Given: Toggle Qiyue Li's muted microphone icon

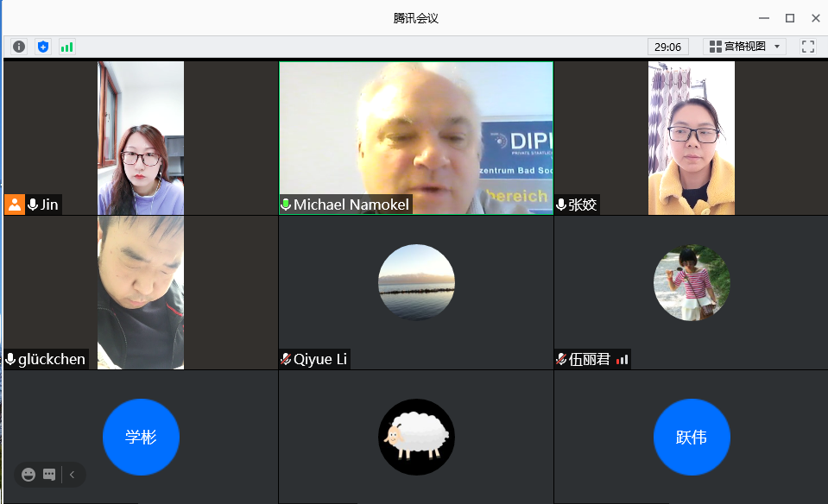Looking at the screenshot, I should tap(286, 359).
